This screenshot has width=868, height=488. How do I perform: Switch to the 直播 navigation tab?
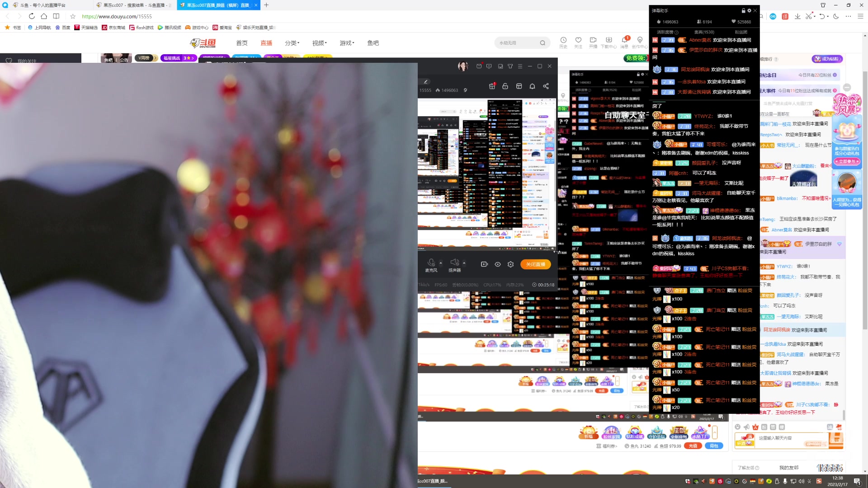coord(266,43)
